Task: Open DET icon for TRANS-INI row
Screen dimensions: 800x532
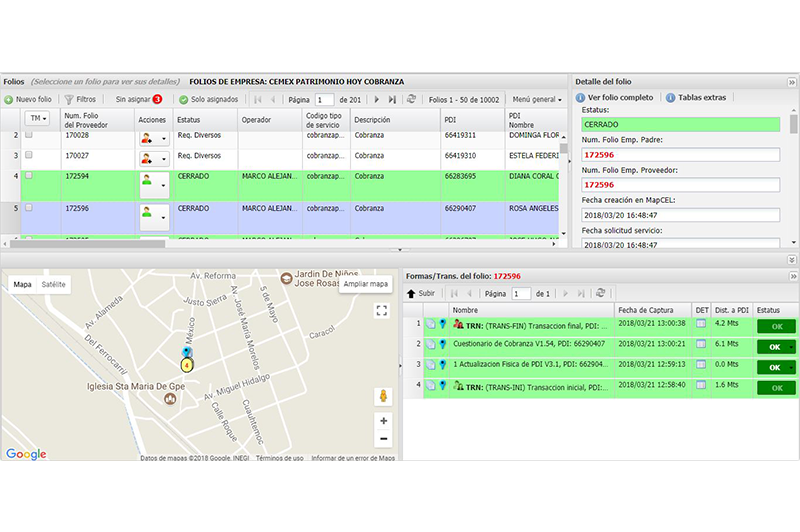Action: tap(701, 385)
